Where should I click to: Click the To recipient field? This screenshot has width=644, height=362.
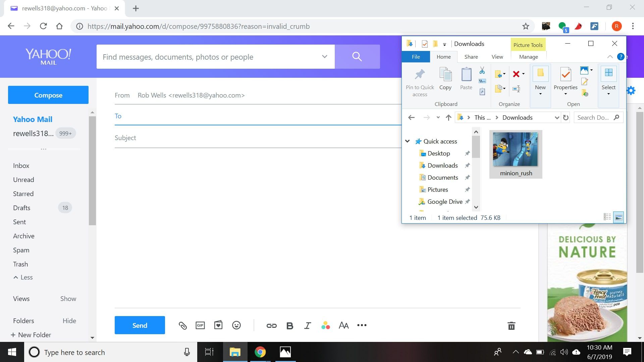[258, 116]
